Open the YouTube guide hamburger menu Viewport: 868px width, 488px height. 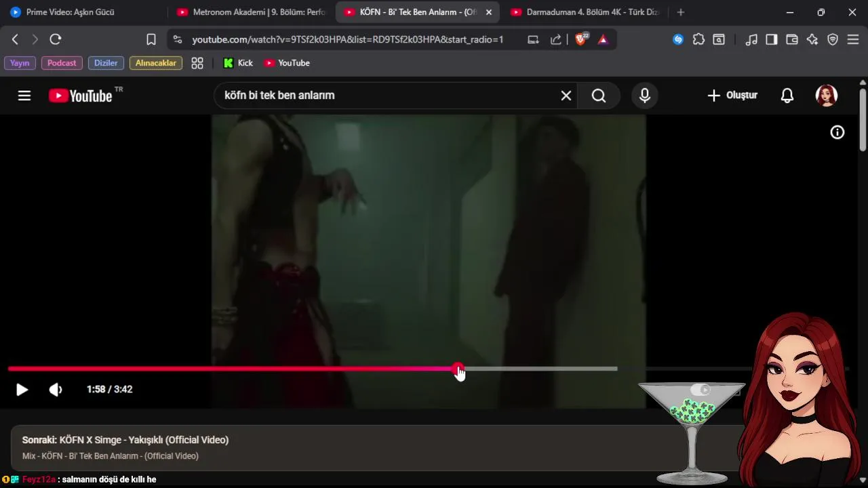coord(24,96)
